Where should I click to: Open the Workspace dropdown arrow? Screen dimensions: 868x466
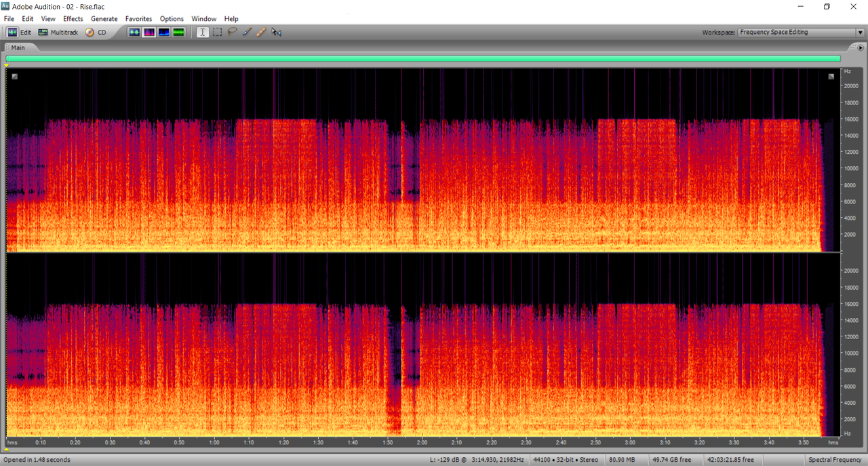860,32
